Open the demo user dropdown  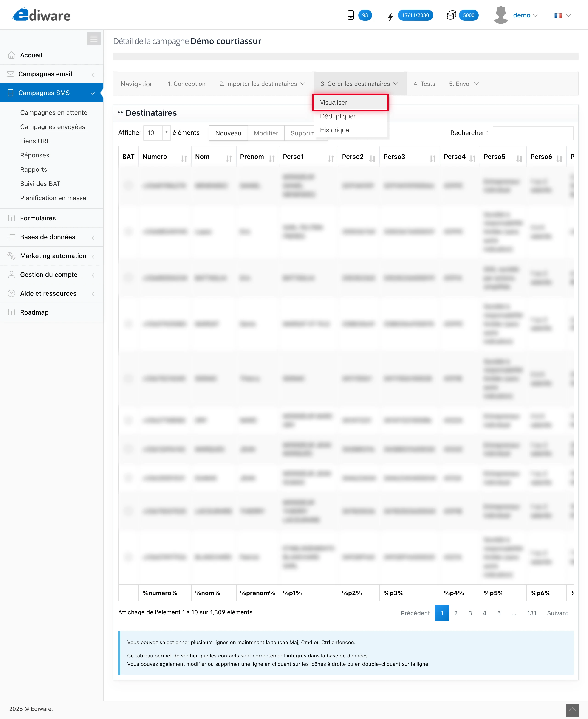tap(525, 15)
